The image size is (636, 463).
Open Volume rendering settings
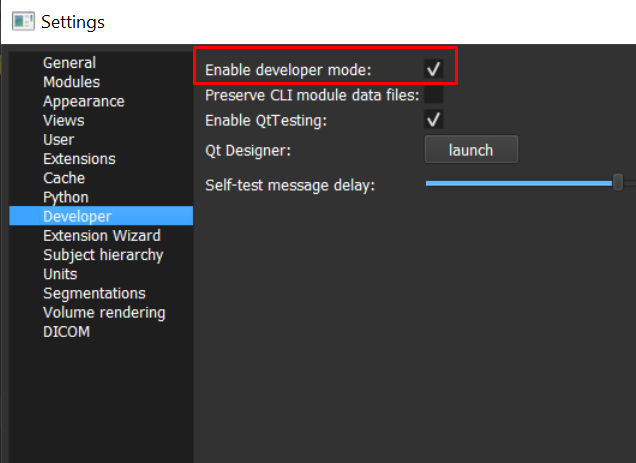[104, 312]
